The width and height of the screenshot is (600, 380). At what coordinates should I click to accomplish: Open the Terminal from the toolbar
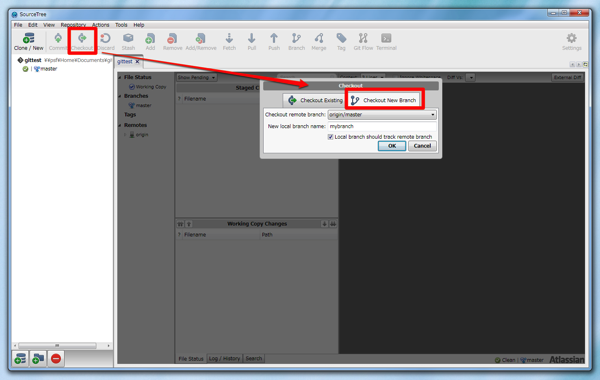click(386, 41)
